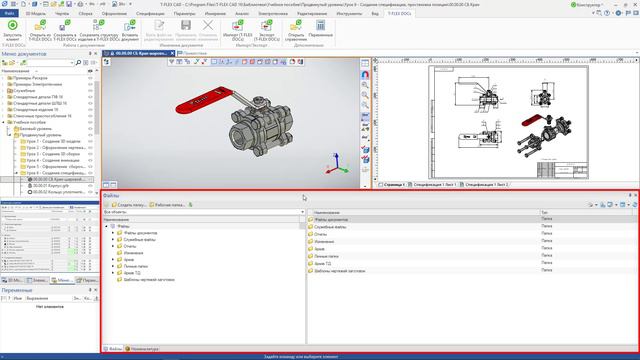
Task: Click the filter funnel icon in 3D view toolbar
Action: pyautogui.click(x=171, y=62)
